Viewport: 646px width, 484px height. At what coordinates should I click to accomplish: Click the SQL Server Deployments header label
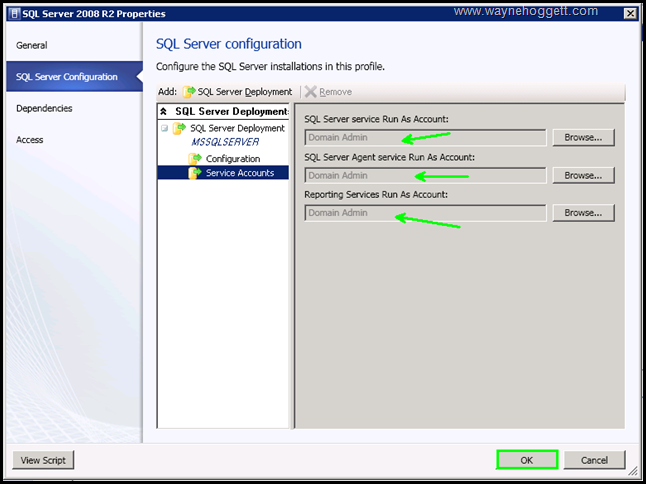231,111
